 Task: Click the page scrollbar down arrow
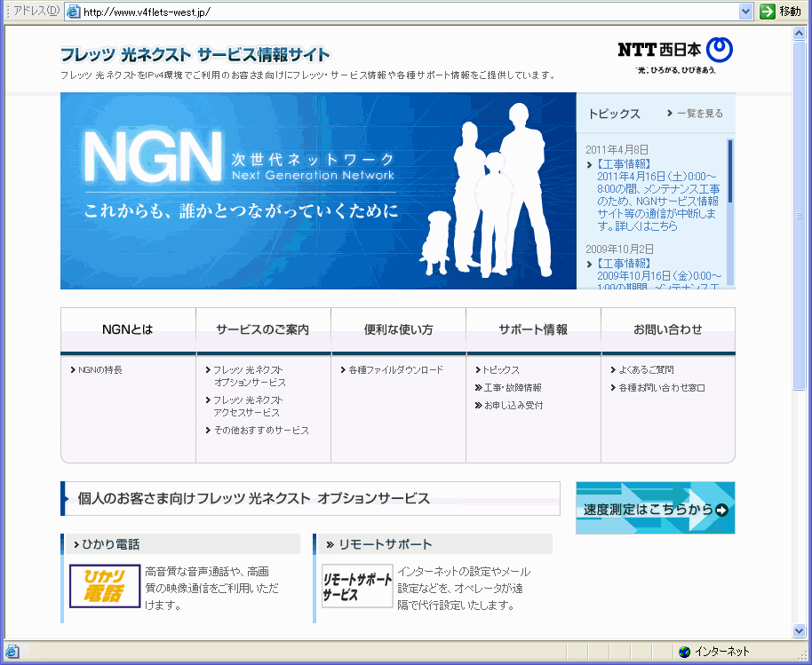pyautogui.click(x=799, y=629)
